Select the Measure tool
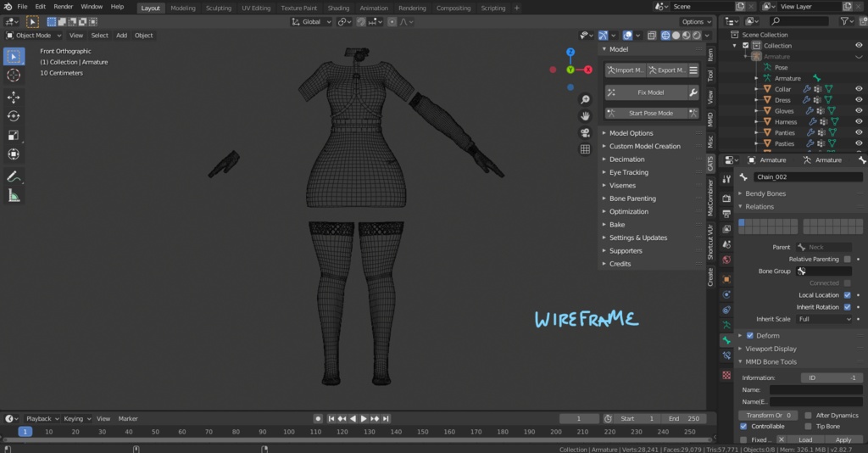This screenshot has height=453, width=868. (x=14, y=196)
